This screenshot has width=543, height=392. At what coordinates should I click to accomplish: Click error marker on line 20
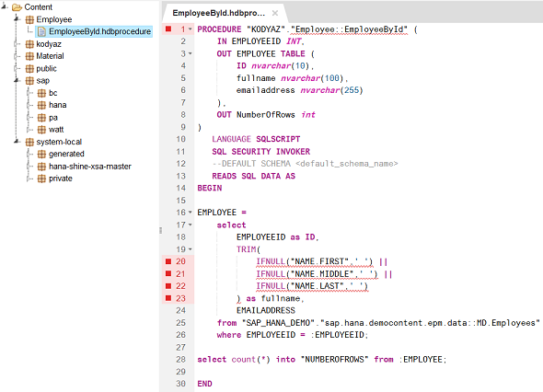(168, 261)
